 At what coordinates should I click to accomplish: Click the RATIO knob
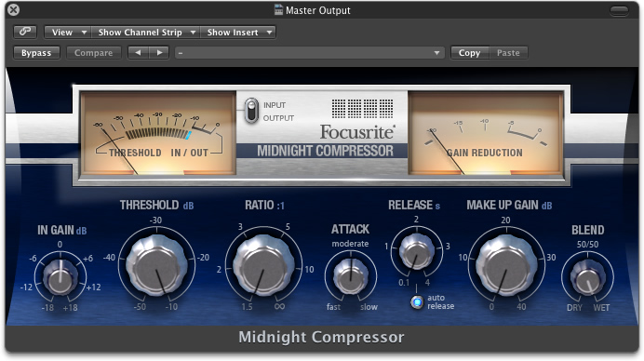click(x=263, y=266)
